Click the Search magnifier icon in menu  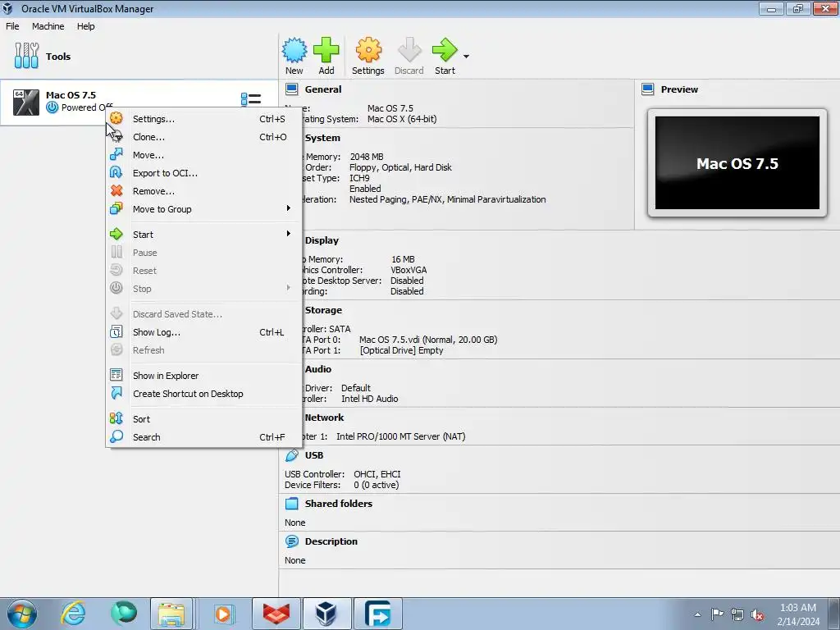pyautogui.click(x=116, y=436)
